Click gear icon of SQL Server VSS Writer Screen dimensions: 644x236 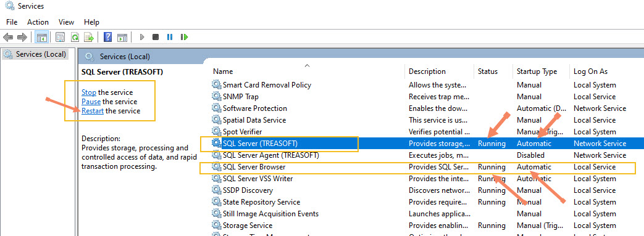[216, 179]
